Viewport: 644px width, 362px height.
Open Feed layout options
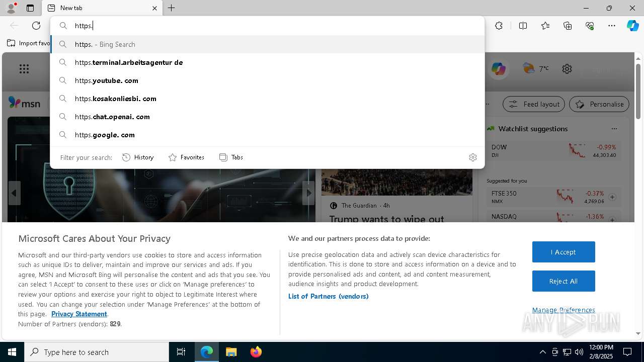pos(534,104)
